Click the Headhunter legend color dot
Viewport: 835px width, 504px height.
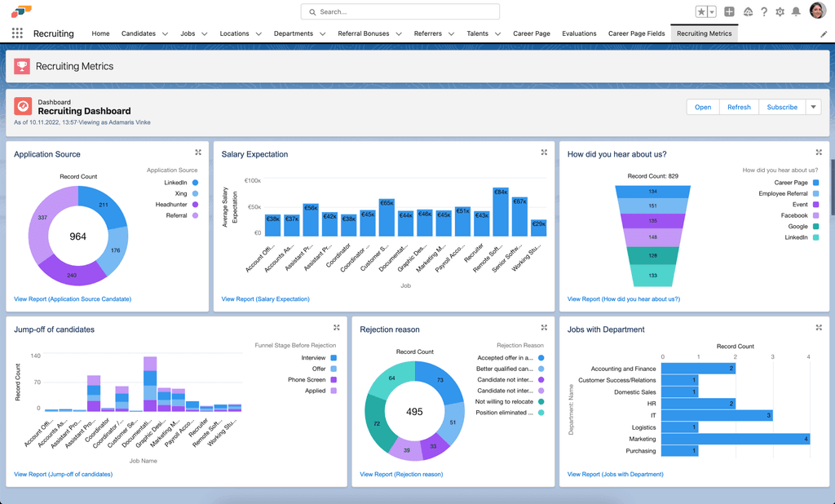pyautogui.click(x=196, y=205)
